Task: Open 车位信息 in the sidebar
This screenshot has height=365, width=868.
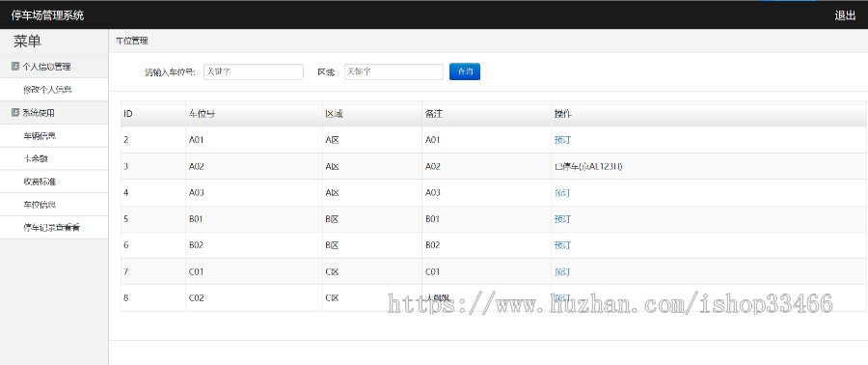Action: tap(40, 205)
